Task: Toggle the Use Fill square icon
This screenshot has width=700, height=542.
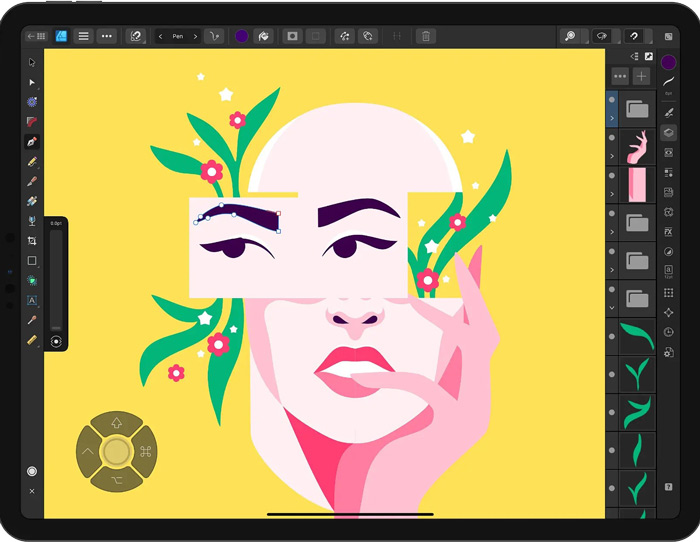Action: pos(292,36)
